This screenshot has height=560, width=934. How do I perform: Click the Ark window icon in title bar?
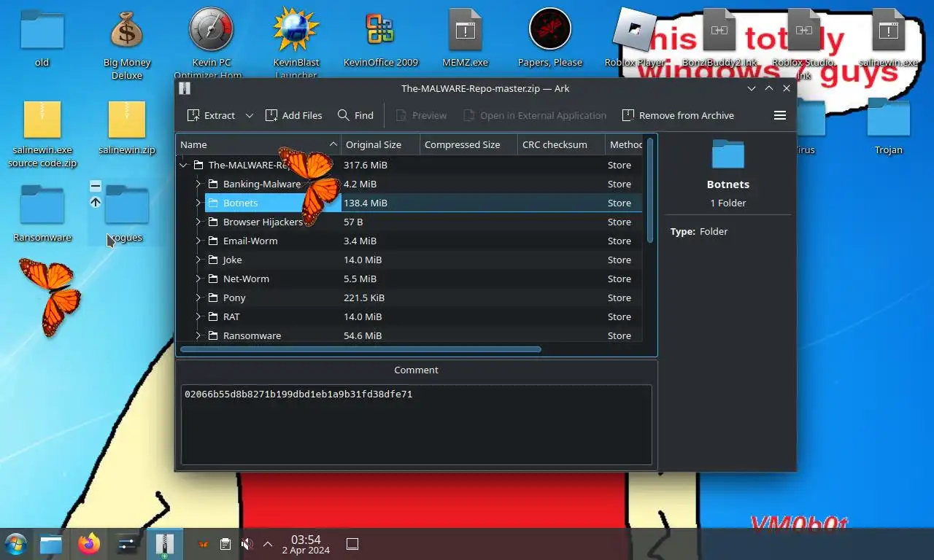185,88
